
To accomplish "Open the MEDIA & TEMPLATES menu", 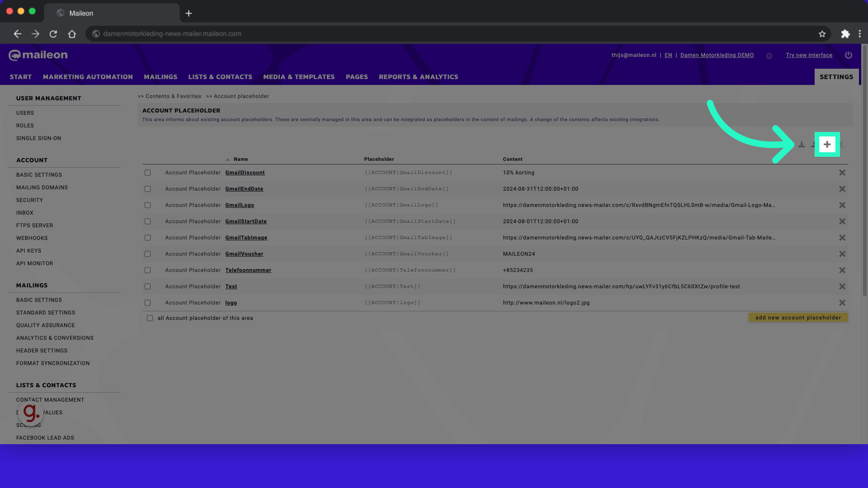I will point(299,77).
